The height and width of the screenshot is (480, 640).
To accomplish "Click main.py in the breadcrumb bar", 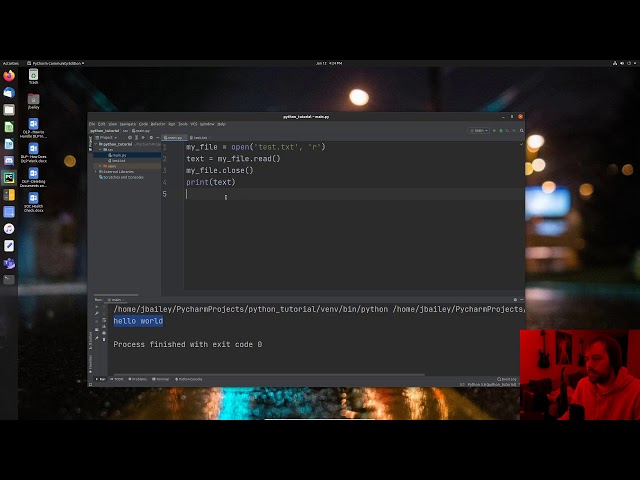I will click(x=141, y=131).
